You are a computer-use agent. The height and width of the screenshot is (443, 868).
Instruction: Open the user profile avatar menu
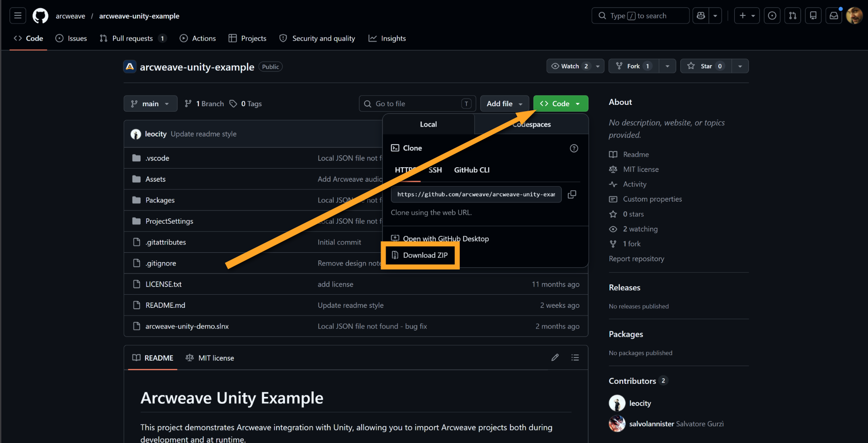[854, 16]
